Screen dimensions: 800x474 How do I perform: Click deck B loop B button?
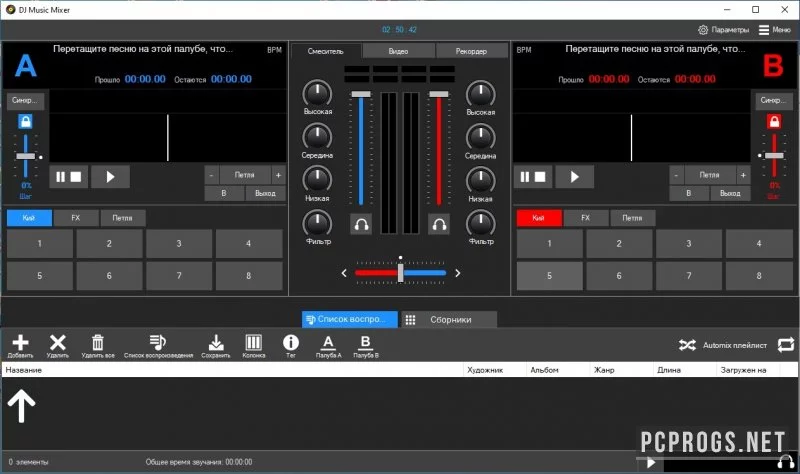click(x=689, y=193)
